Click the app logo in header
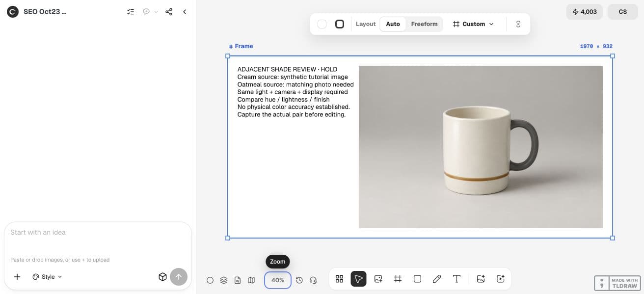Screen dimensions: 644x294 [13, 12]
